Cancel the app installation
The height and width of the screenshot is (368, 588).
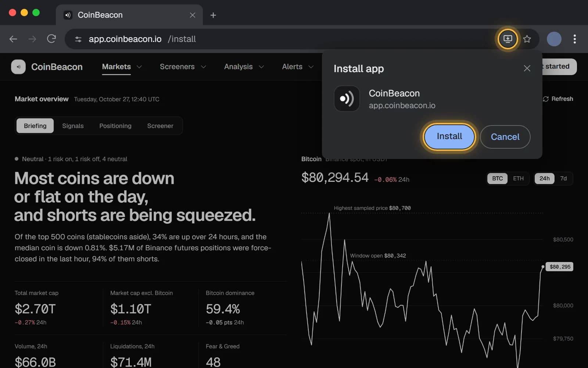pyautogui.click(x=505, y=137)
